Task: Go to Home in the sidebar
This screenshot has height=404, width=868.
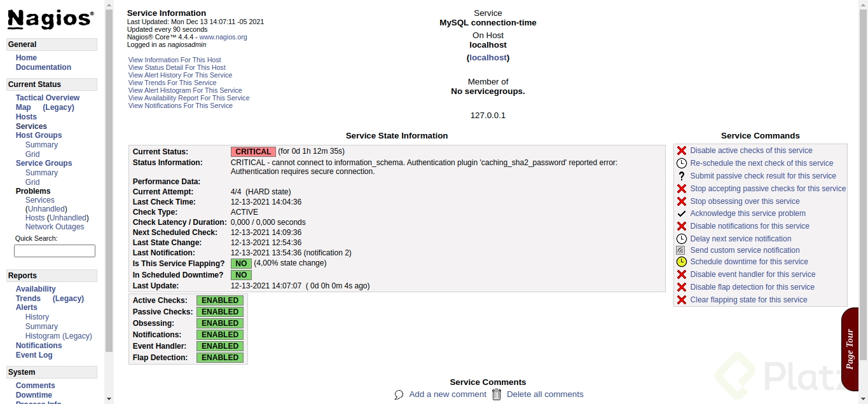Action: pyautogui.click(x=27, y=58)
